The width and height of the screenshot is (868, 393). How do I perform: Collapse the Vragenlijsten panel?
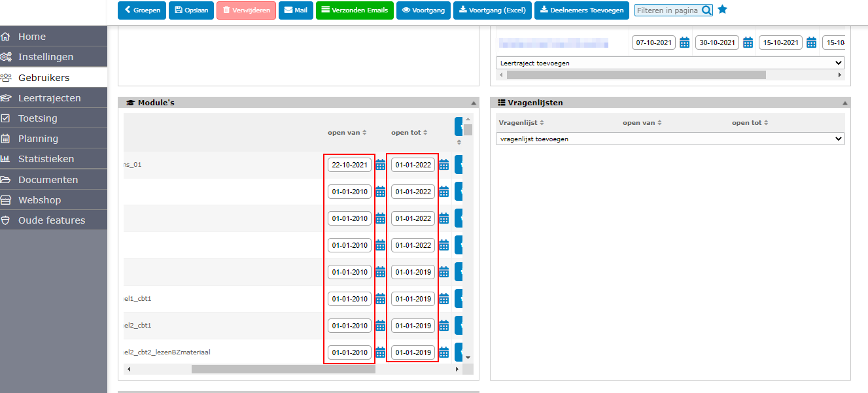click(845, 103)
